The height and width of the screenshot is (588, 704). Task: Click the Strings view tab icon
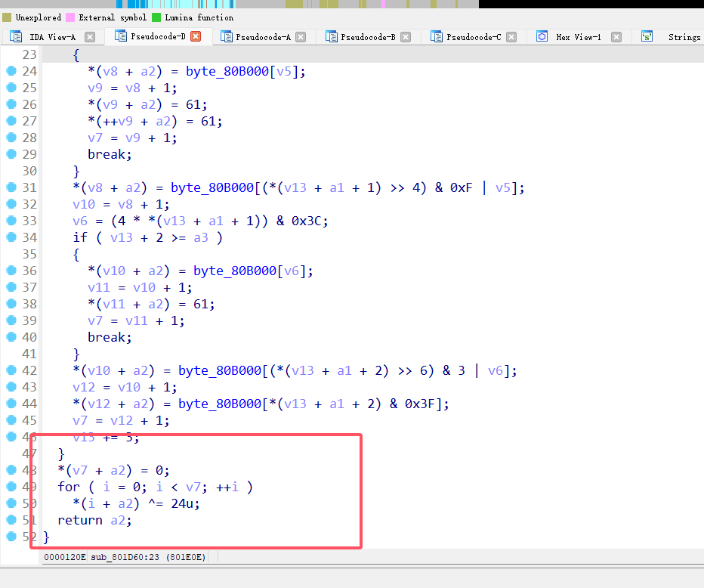coord(644,36)
